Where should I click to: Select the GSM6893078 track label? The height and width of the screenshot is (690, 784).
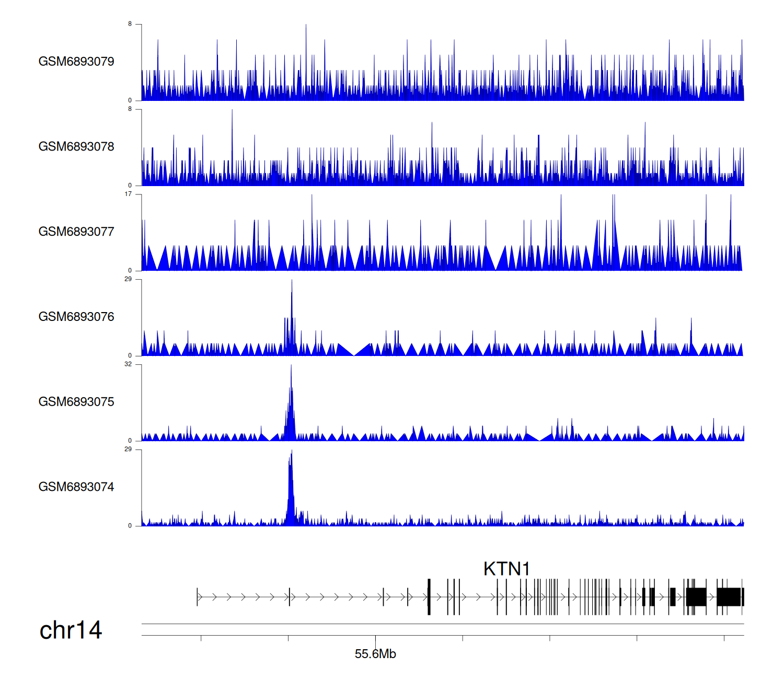coord(76,146)
